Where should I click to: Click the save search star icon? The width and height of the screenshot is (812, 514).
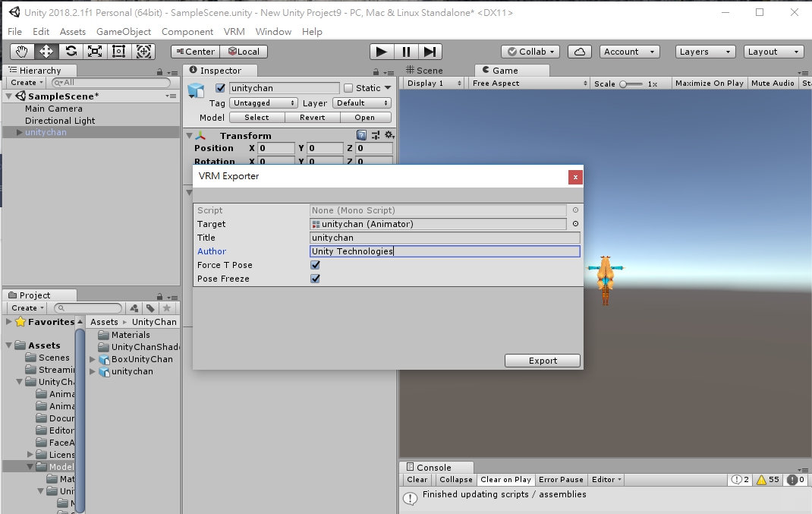[167, 308]
